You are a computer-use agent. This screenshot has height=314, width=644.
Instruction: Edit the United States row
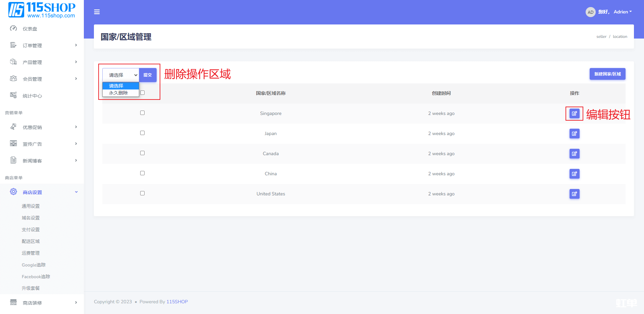[x=574, y=194]
